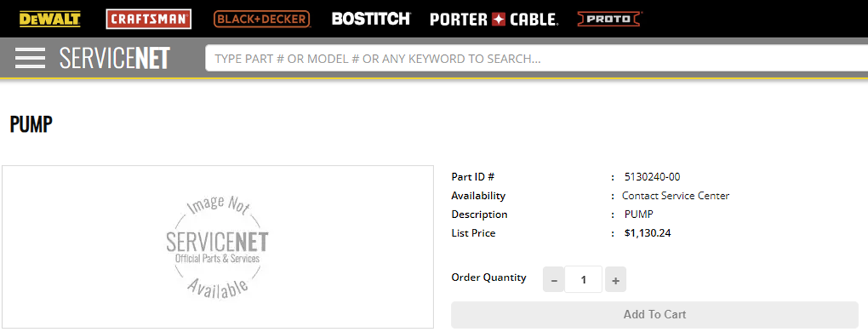Decrease order quantity with minus button

click(x=554, y=280)
